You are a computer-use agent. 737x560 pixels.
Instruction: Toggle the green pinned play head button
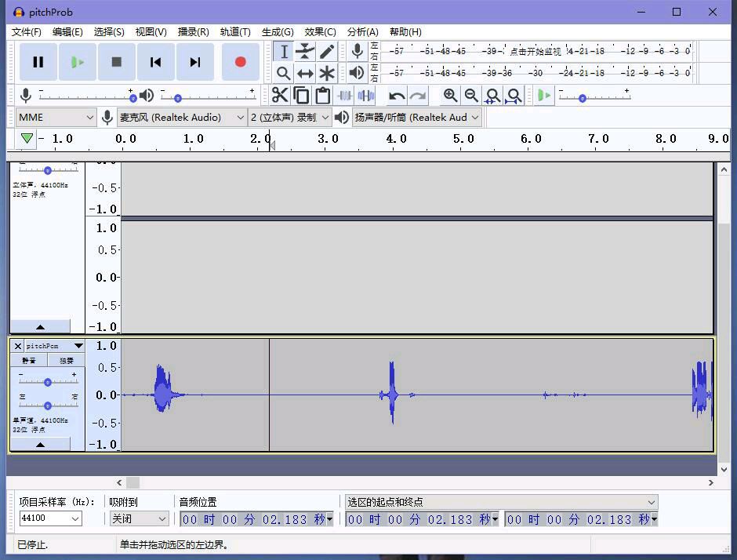pyautogui.click(x=27, y=139)
